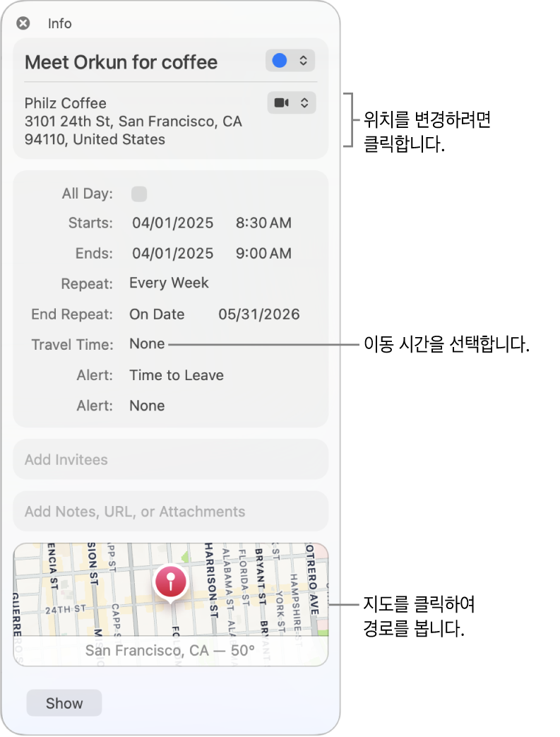Edit the Philz Coffee location address
The height and width of the screenshot is (737, 560).
pyautogui.click(x=133, y=122)
